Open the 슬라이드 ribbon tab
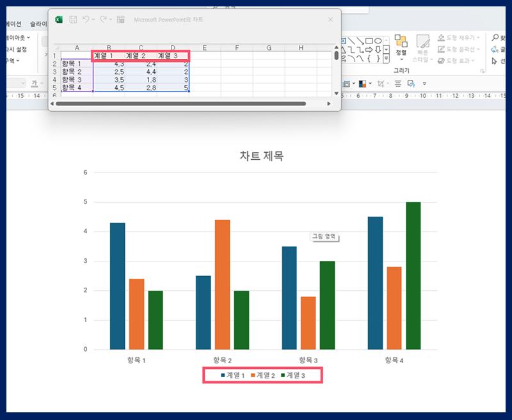Image resolution: width=512 pixels, height=420 pixels. click(38, 24)
